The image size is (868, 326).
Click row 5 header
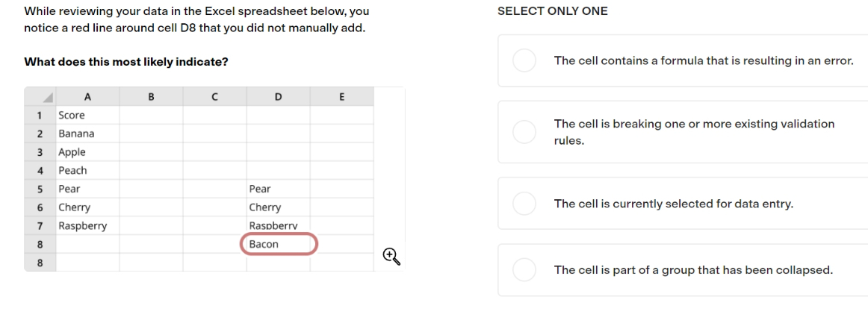(x=40, y=189)
